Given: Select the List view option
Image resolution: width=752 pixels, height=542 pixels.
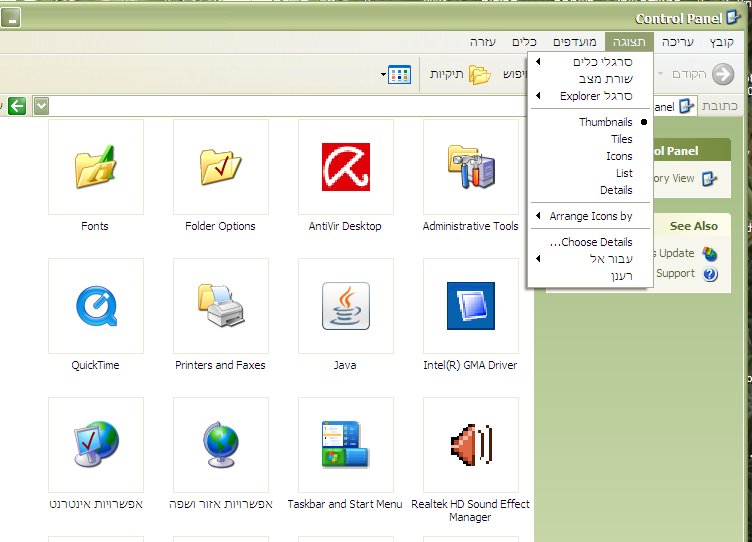Looking at the screenshot, I should point(590,173).
